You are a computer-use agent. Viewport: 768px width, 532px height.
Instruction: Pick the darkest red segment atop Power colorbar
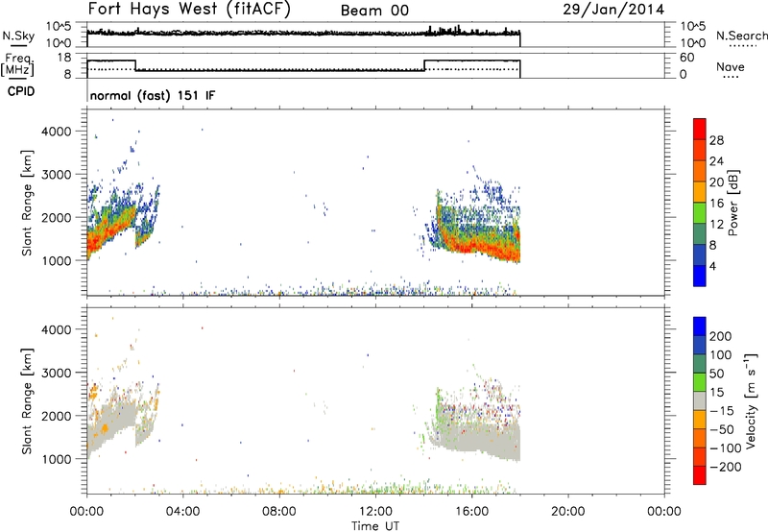tap(700, 129)
